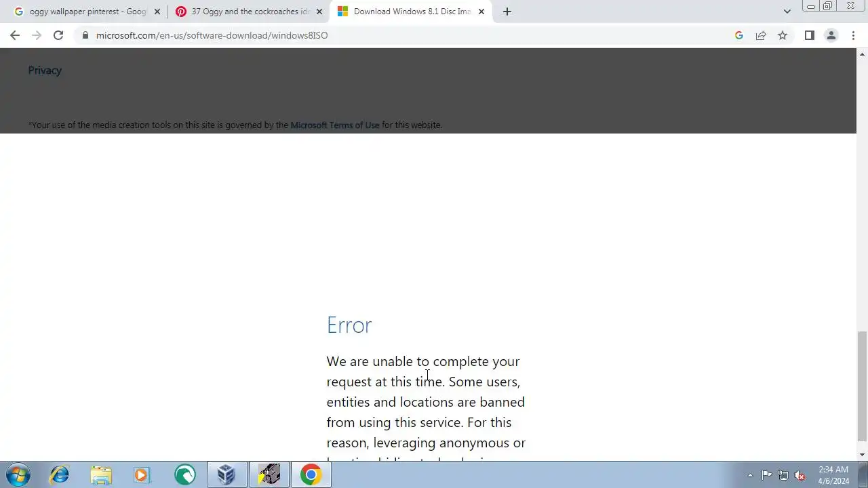This screenshot has width=868, height=488.
Task: Close the Download Windows 8.1 tab
Action: tap(481, 12)
